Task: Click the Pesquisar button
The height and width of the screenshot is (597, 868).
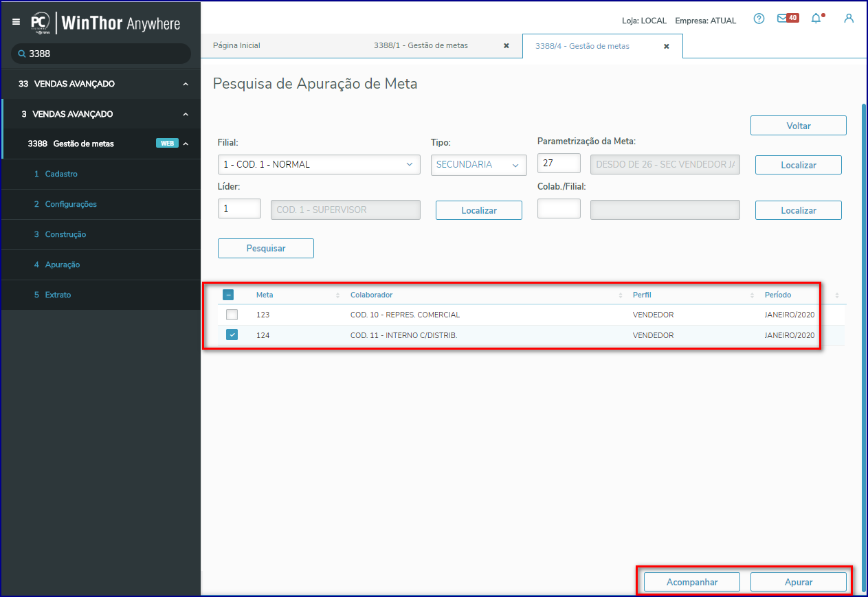Action: (266, 248)
